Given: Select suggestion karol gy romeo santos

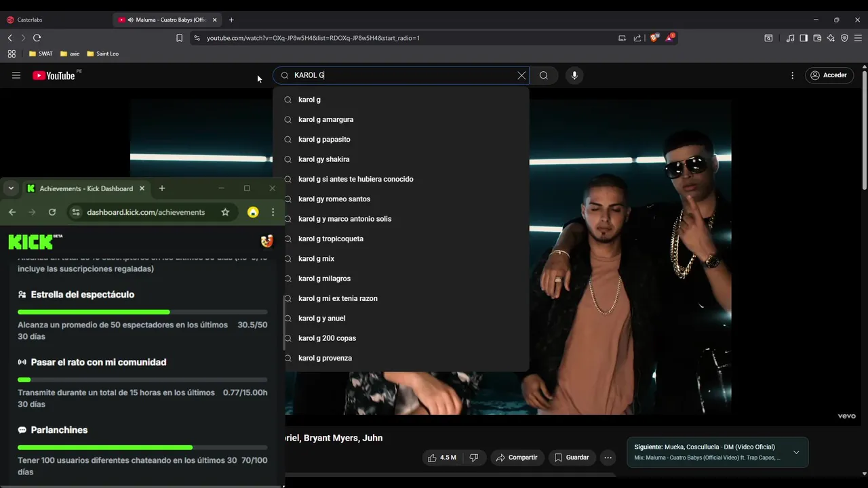Looking at the screenshot, I should 401,199.
